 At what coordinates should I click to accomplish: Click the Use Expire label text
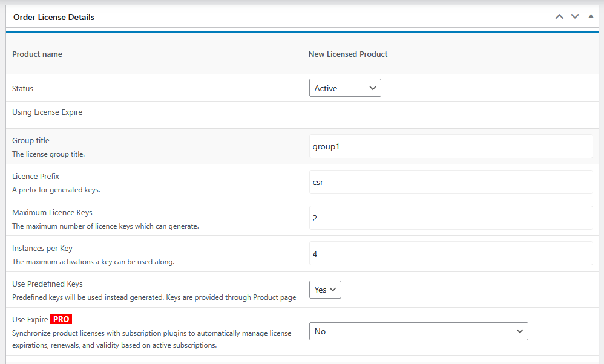30,319
